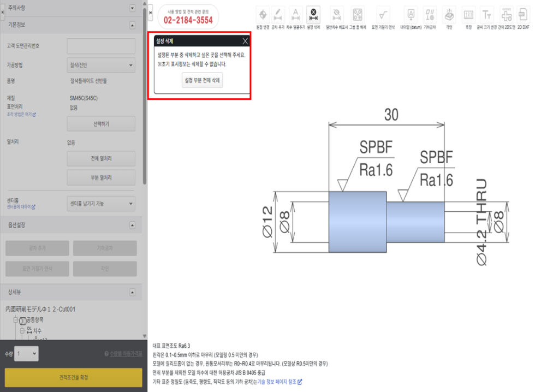The height and width of the screenshot is (392, 559).
Task: Collapse the 치수 tree node
Action: (22, 331)
